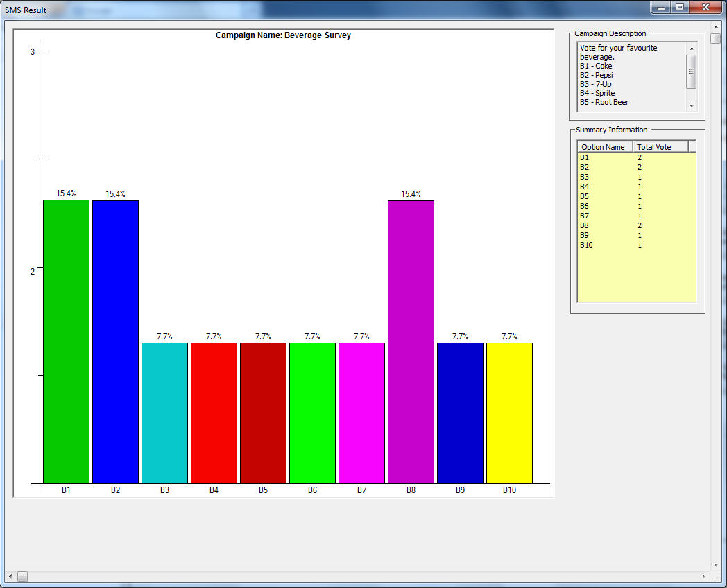
Task: Click the 'B3 - 7-Up' description line
Action: 596,84
